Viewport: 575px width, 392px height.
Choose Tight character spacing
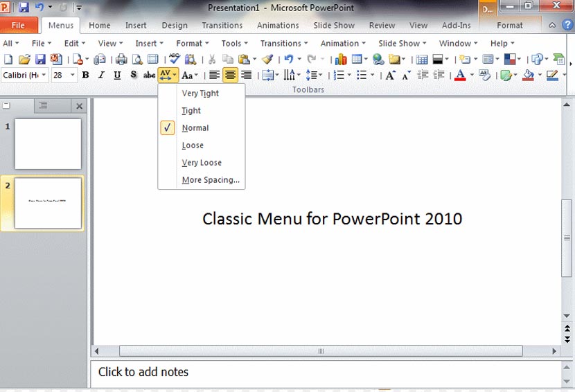click(202, 110)
